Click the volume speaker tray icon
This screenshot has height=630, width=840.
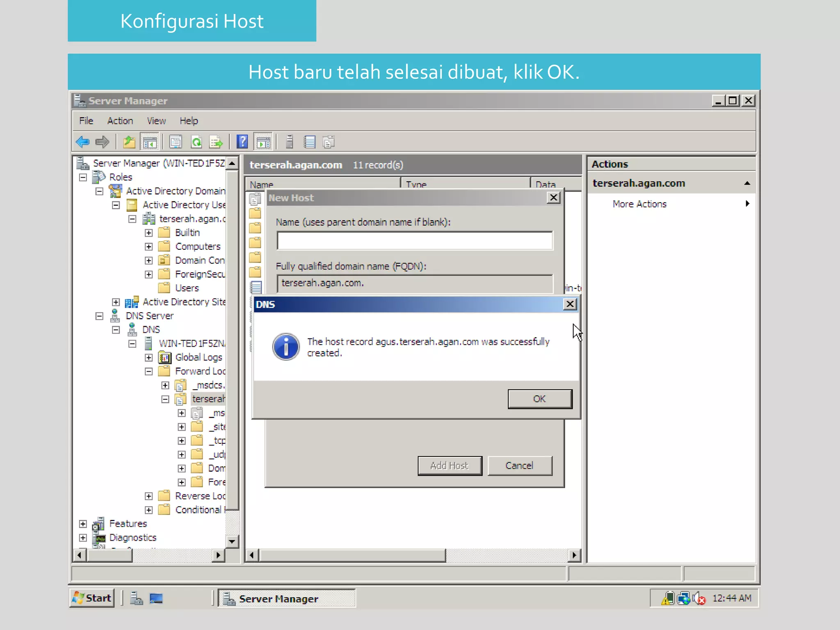[698, 598]
